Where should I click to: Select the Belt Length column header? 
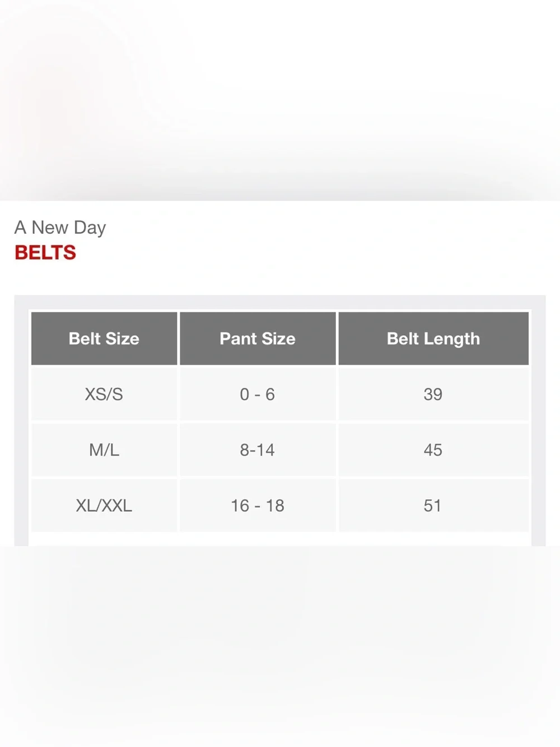[433, 338]
